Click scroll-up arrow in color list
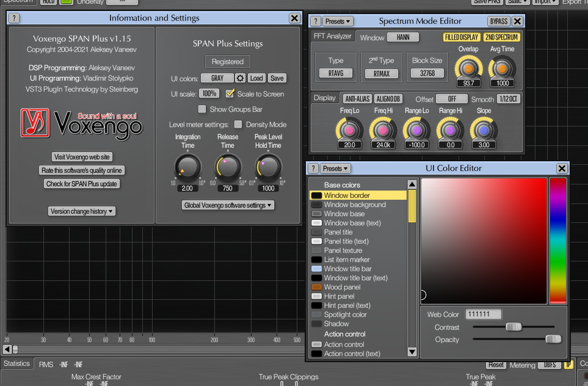Screen dimensions: 588x386 coord(412,184)
